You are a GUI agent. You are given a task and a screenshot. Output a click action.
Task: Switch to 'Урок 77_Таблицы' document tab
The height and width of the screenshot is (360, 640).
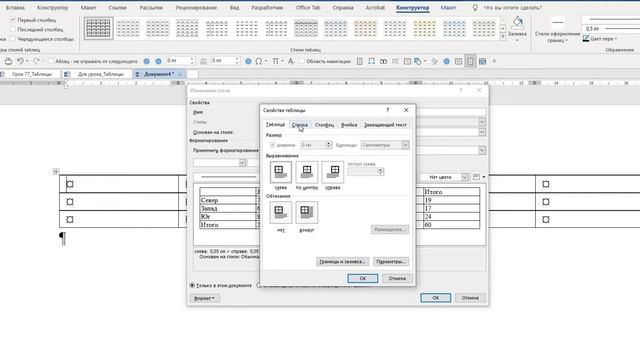[x=32, y=74]
